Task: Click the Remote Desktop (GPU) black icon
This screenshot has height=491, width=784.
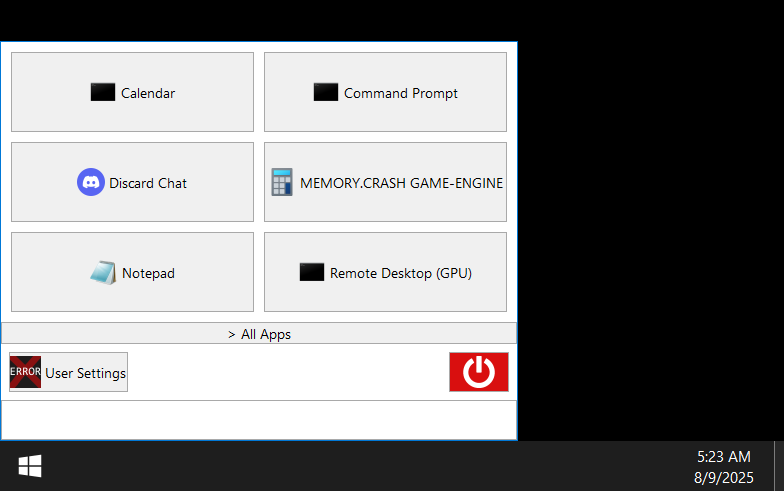Action: [x=312, y=272]
